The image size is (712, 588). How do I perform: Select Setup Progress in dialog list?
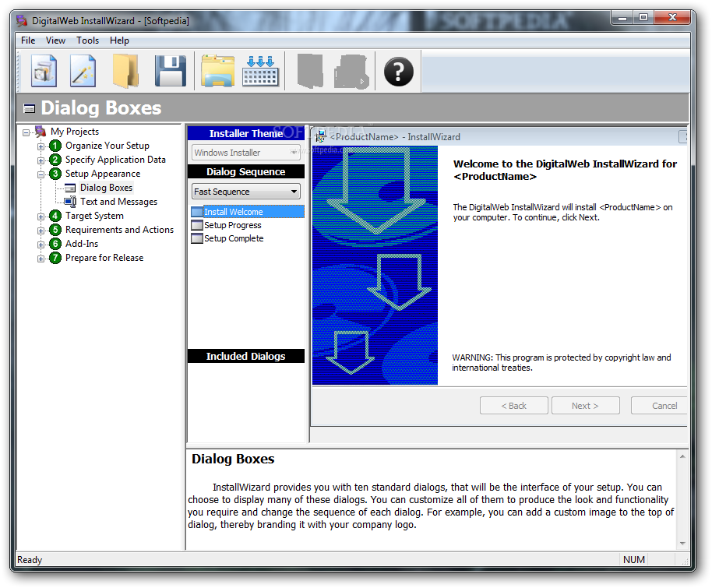coord(232,225)
